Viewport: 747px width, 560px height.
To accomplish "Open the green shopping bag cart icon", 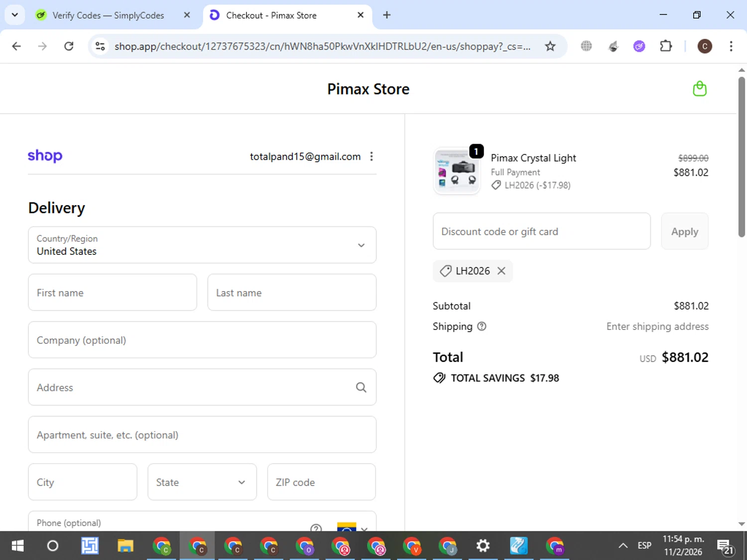I will 700,89.
